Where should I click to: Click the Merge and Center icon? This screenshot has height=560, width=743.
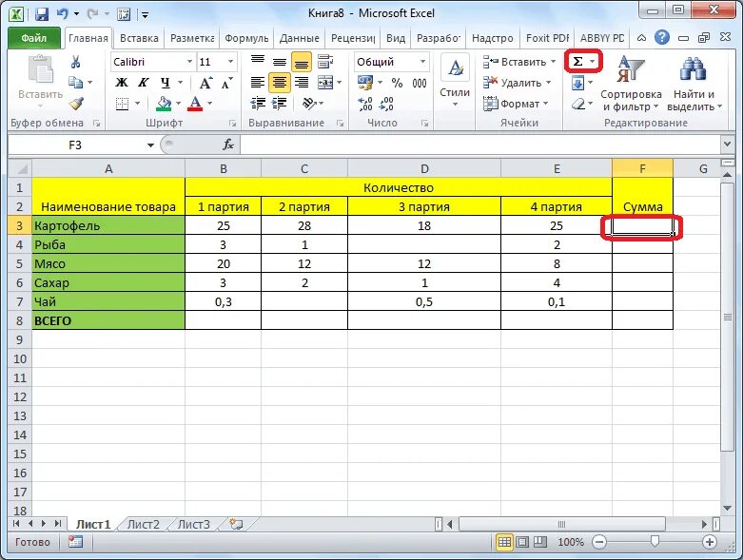point(326,83)
